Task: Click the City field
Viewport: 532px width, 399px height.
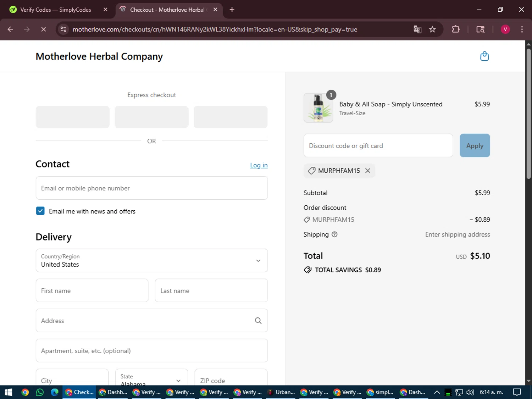Action: (72, 377)
